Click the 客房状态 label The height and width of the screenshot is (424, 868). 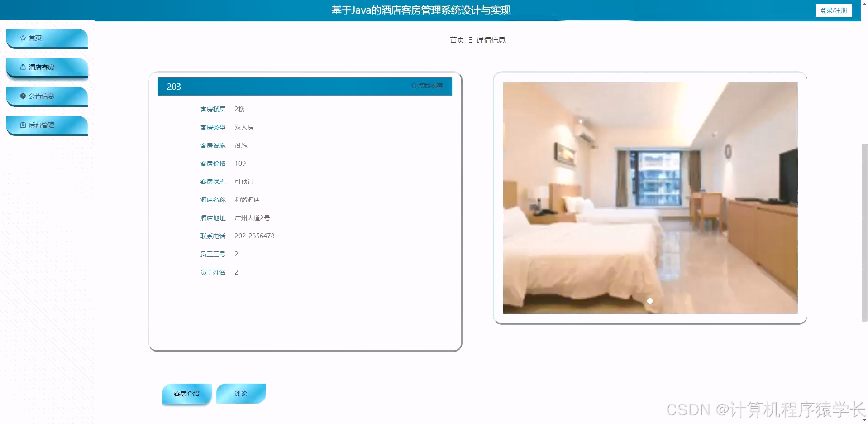213,182
